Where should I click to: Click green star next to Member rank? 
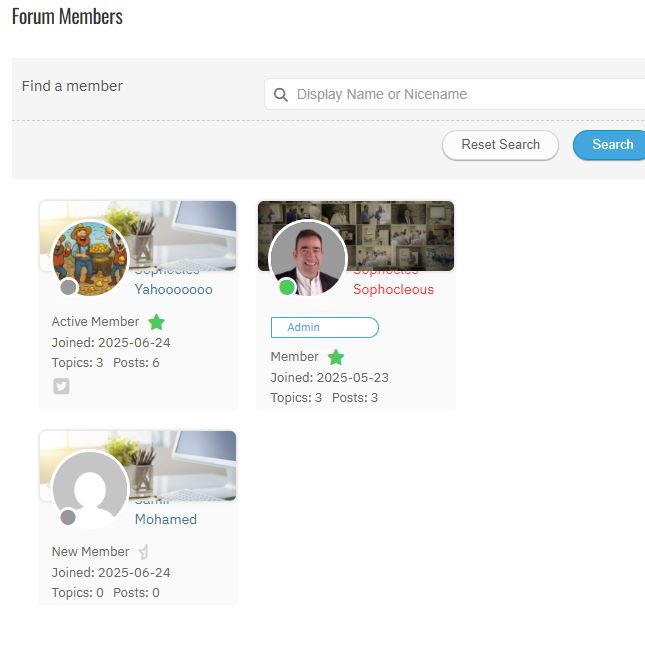coord(336,357)
